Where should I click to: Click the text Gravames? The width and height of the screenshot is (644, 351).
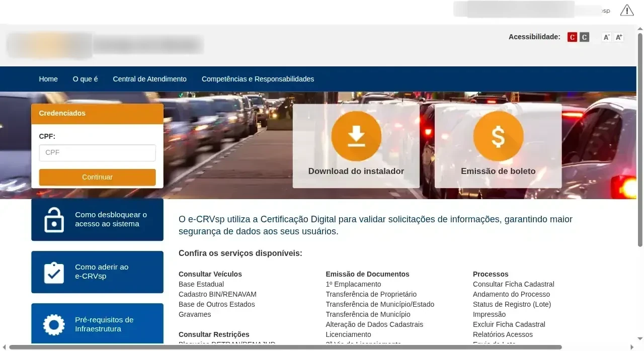coord(195,314)
